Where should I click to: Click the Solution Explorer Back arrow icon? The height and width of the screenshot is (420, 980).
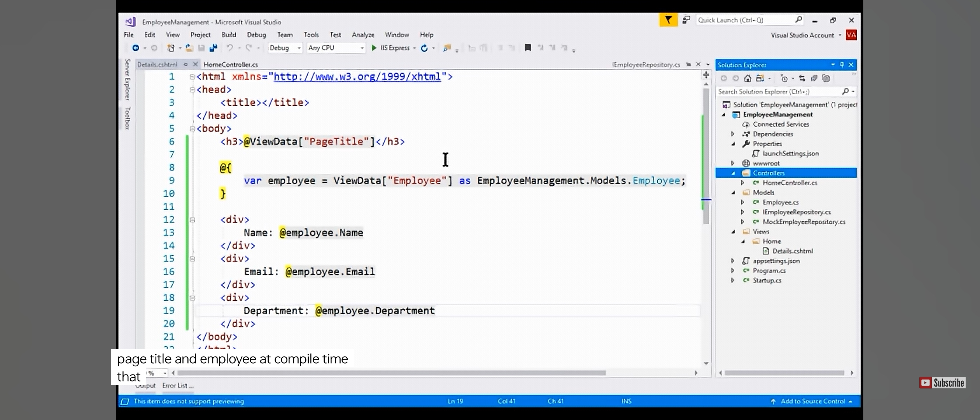click(724, 79)
